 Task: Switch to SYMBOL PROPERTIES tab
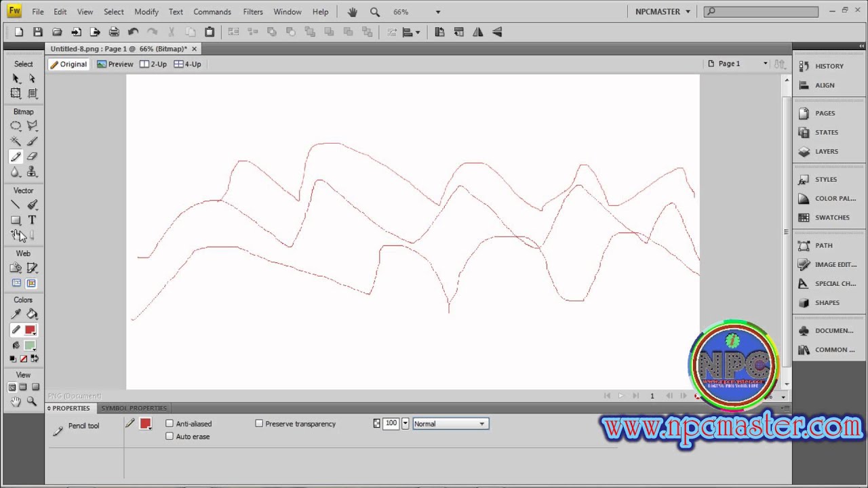coord(134,408)
